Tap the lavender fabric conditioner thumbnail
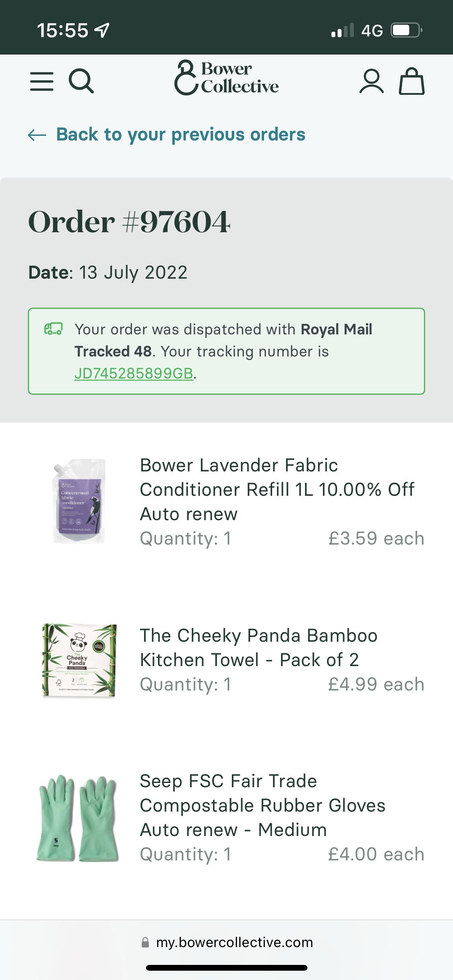Screen dimensions: 453x980 point(79,501)
